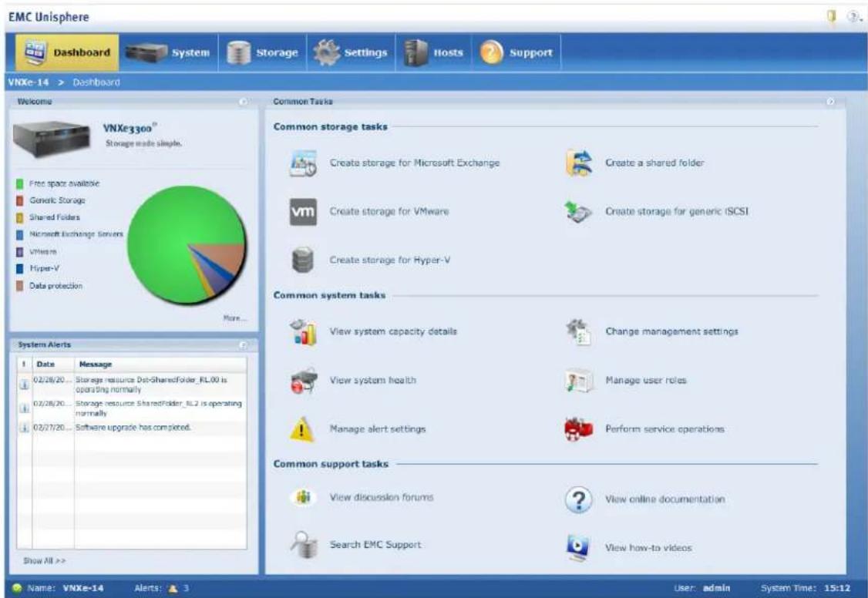Click the VMware 'vm' icon
This screenshot has height=598, width=868.
coord(303,212)
